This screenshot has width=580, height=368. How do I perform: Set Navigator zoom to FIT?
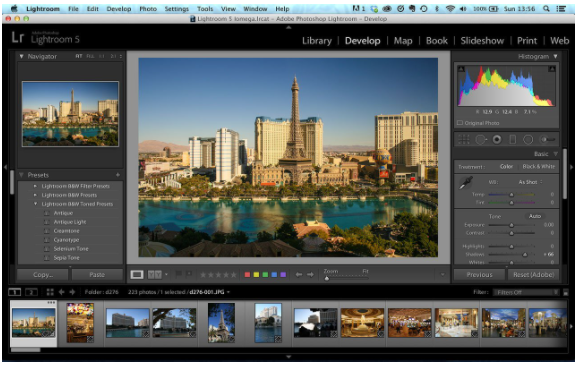79,56
